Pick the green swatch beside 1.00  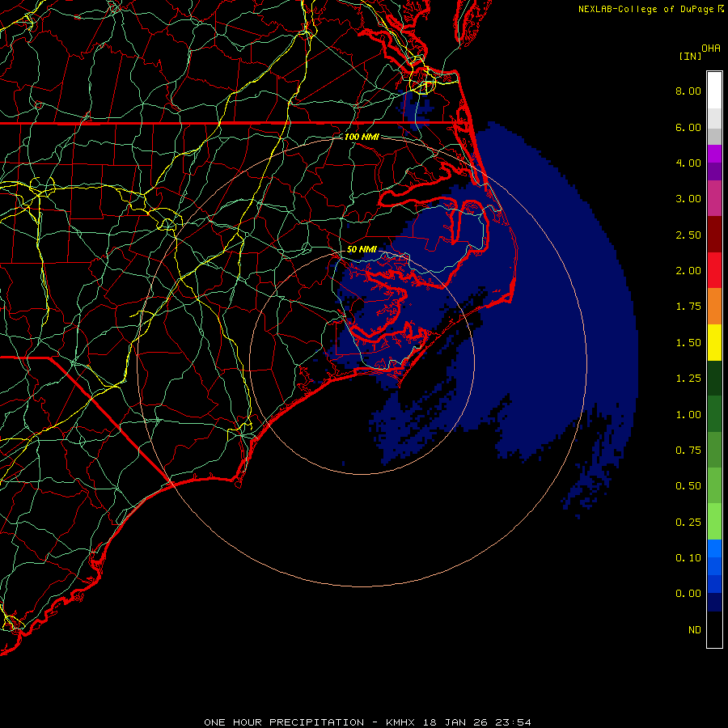click(x=714, y=414)
